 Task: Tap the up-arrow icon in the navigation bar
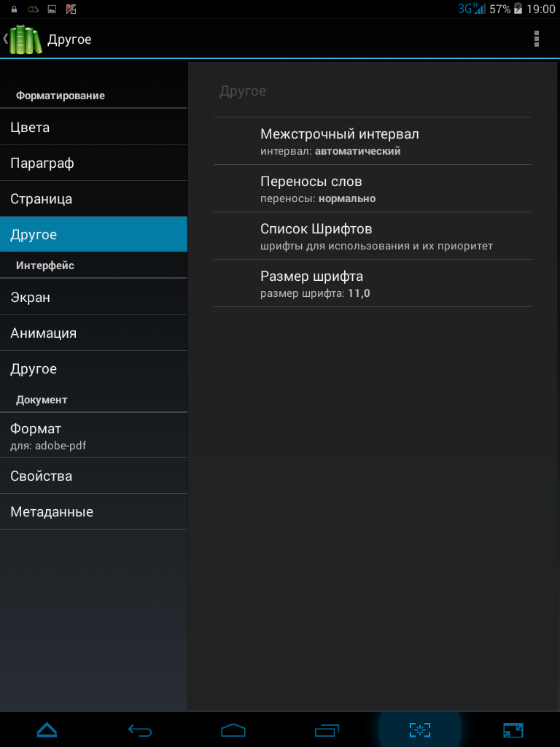pyautogui.click(x=47, y=729)
